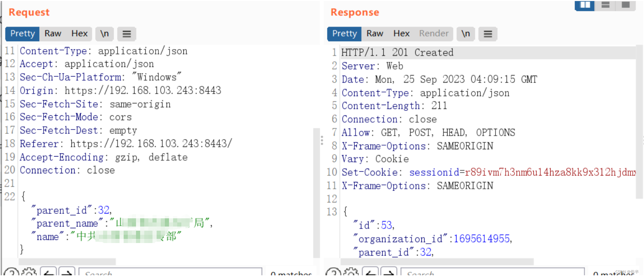Image resolution: width=644 pixels, height=277 pixels.
Task: Click the Request horizontal scrollbar
Action: [x=67, y=262]
